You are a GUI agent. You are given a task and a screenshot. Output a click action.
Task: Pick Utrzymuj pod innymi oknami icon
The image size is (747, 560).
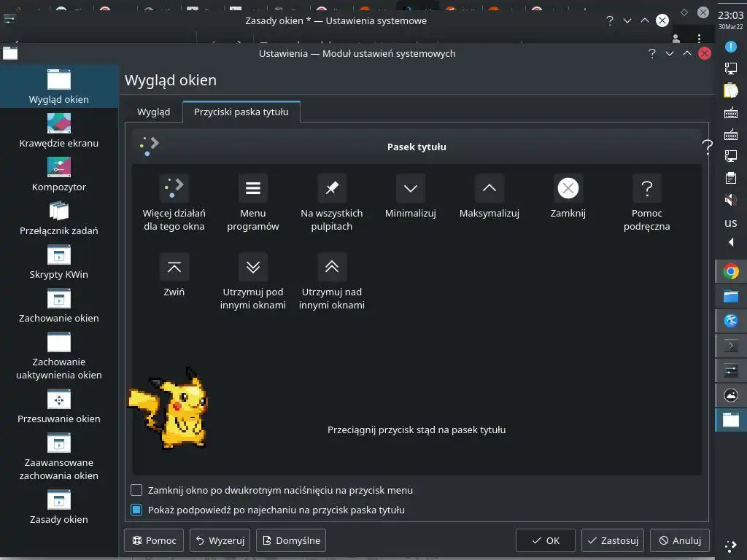pos(253,267)
